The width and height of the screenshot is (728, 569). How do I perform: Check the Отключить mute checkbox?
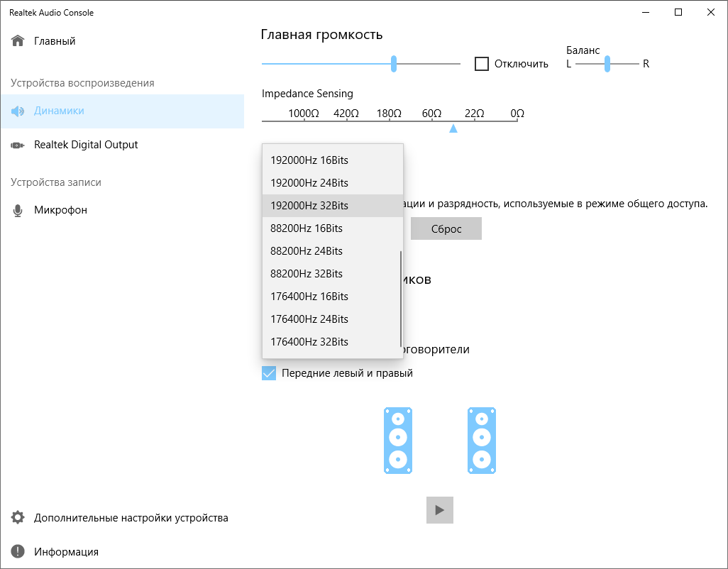click(482, 64)
